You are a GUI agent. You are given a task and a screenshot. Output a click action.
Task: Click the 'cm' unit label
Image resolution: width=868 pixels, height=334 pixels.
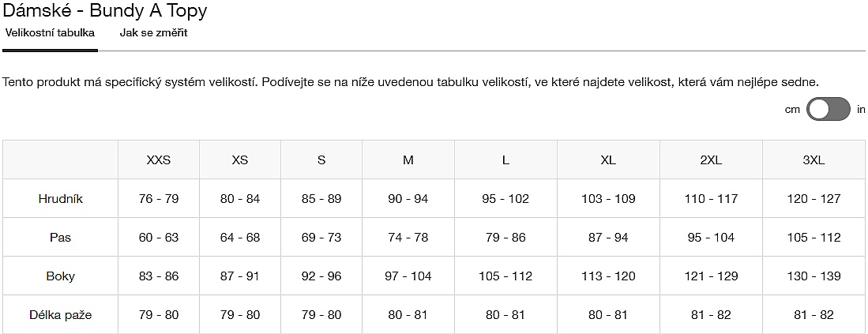pyautogui.click(x=793, y=110)
